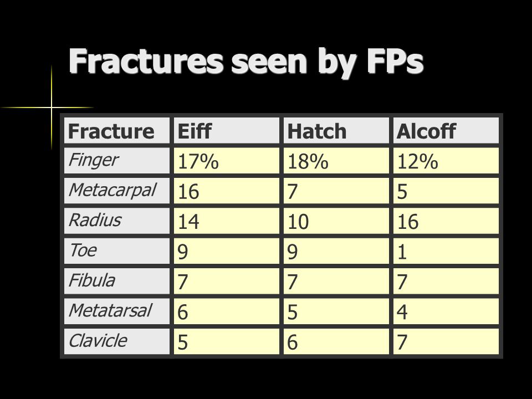This screenshot has width=532, height=399.
Task: Click the yellow star sparkle decoration
Action: tap(52, 108)
